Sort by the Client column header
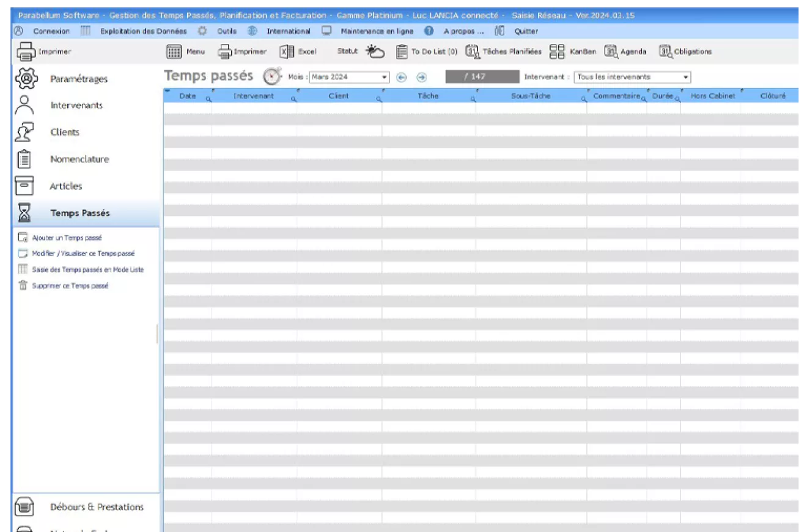Screen dimensions: 807x532 [339, 96]
